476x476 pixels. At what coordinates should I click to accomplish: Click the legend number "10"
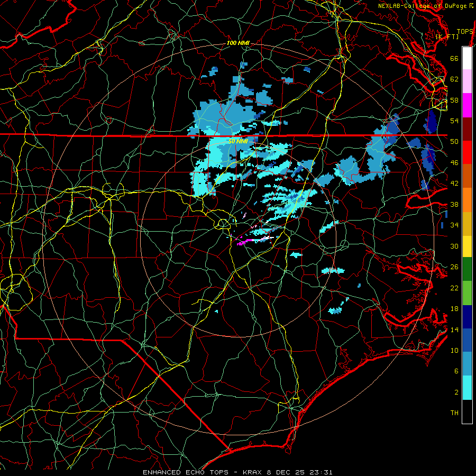click(454, 350)
